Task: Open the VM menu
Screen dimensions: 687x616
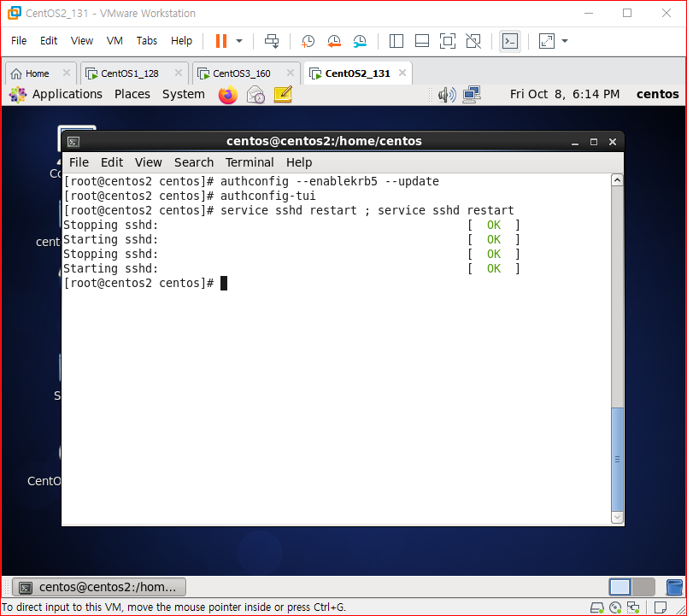Action: (x=114, y=41)
